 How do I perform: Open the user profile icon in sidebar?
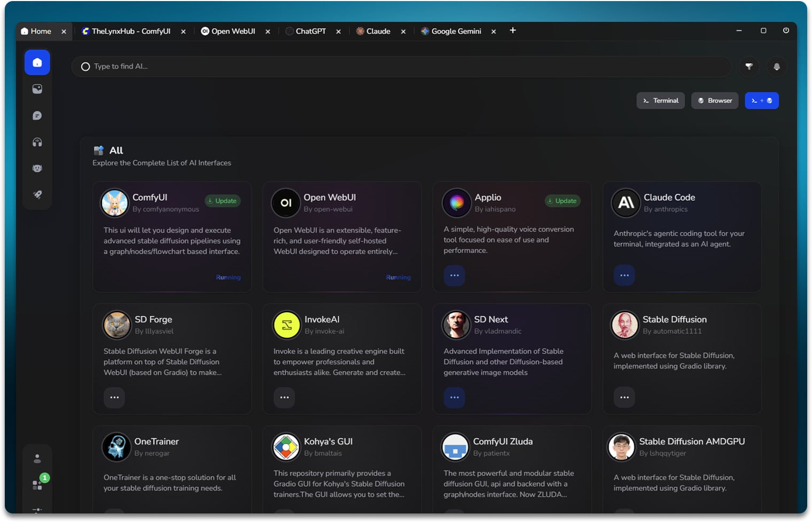click(37, 458)
